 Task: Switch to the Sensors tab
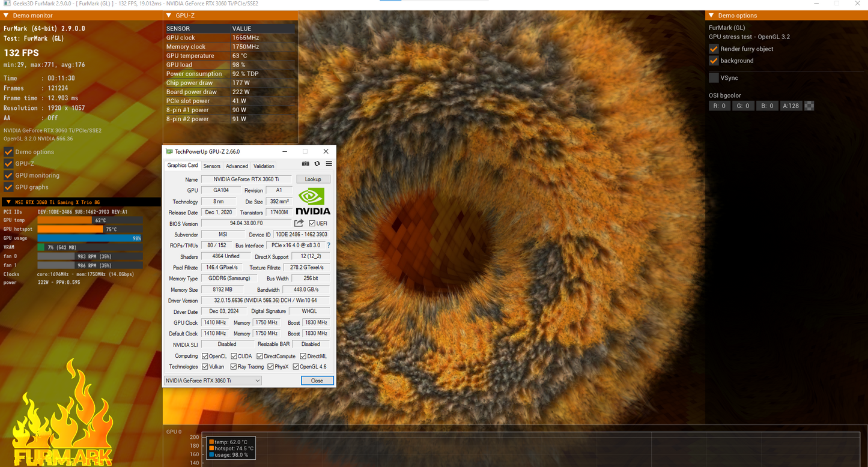click(211, 166)
